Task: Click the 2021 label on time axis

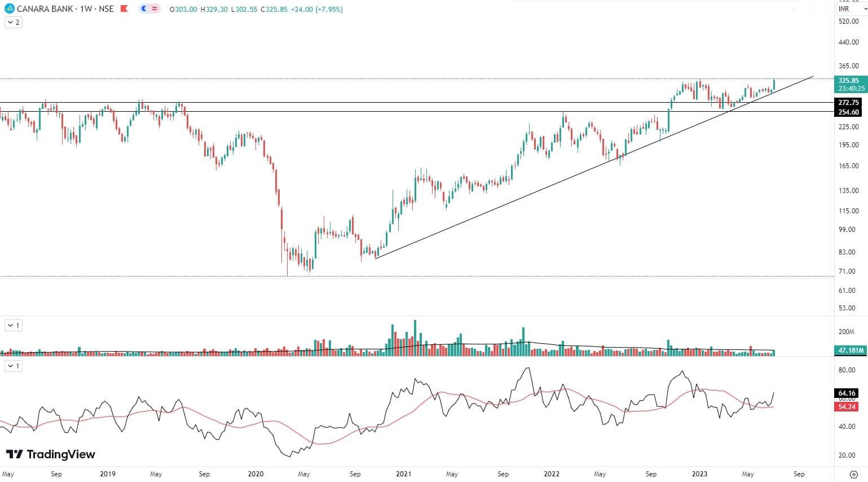Action: 403,474
